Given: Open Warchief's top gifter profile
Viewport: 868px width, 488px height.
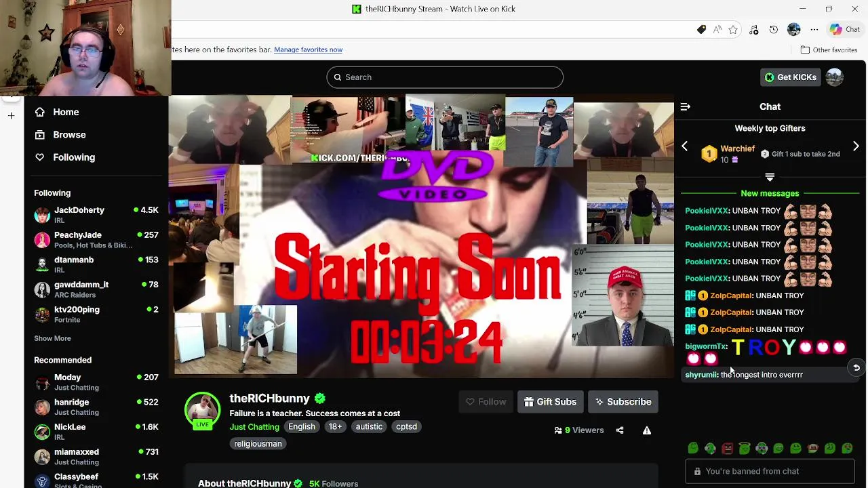Looking at the screenshot, I should (x=737, y=149).
